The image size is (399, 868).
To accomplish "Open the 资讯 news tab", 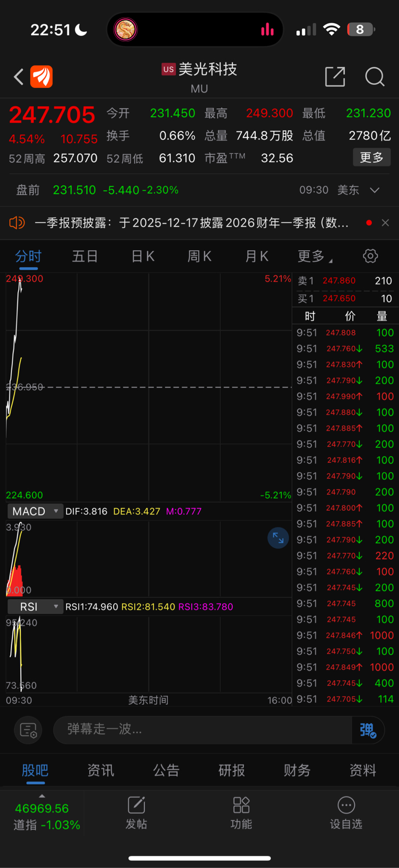I will pyautogui.click(x=101, y=770).
